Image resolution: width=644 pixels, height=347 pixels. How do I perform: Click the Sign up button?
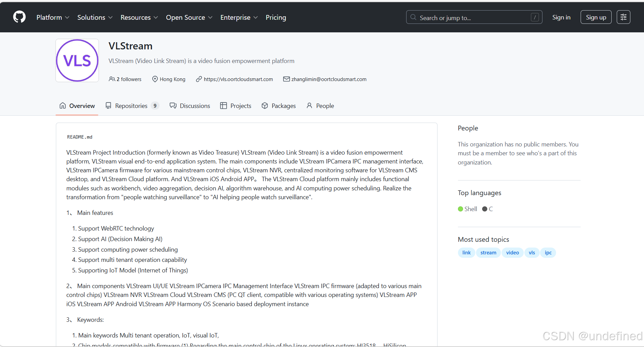click(596, 17)
